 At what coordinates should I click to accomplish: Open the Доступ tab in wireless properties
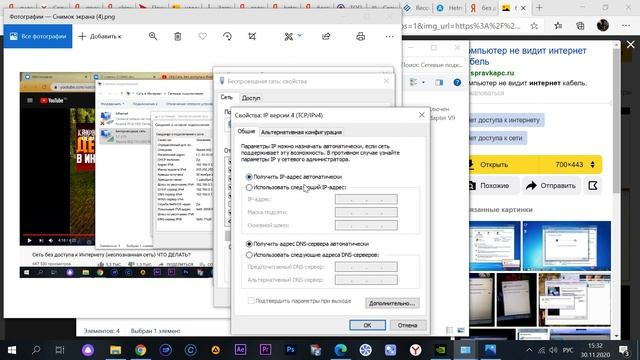coord(251,98)
